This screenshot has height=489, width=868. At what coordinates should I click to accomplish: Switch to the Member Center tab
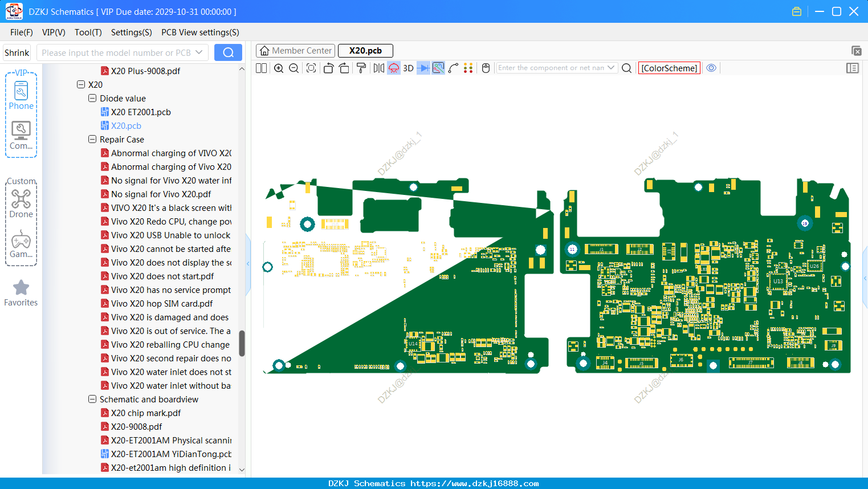(x=296, y=51)
